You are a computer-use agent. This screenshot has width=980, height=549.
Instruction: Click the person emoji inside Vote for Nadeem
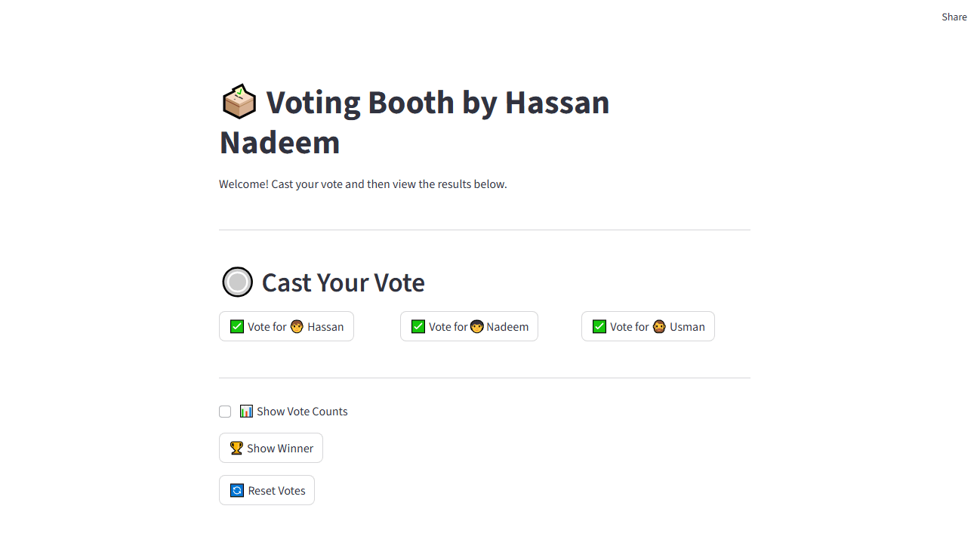[476, 326]
